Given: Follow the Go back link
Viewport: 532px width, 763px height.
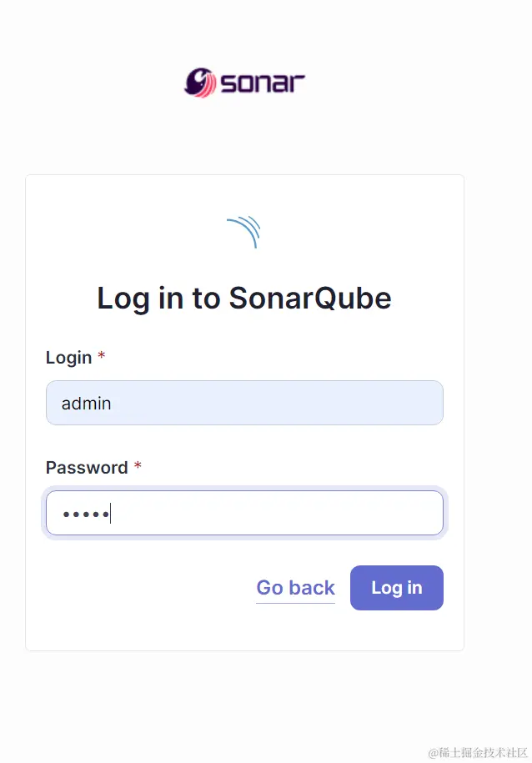Looking at the screenshot, I should pos(295,588).
